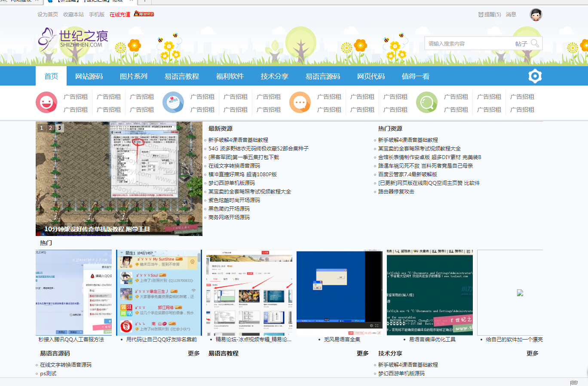Switch to 手机版
The image size is (588, 386).
[x=97, y=15]
